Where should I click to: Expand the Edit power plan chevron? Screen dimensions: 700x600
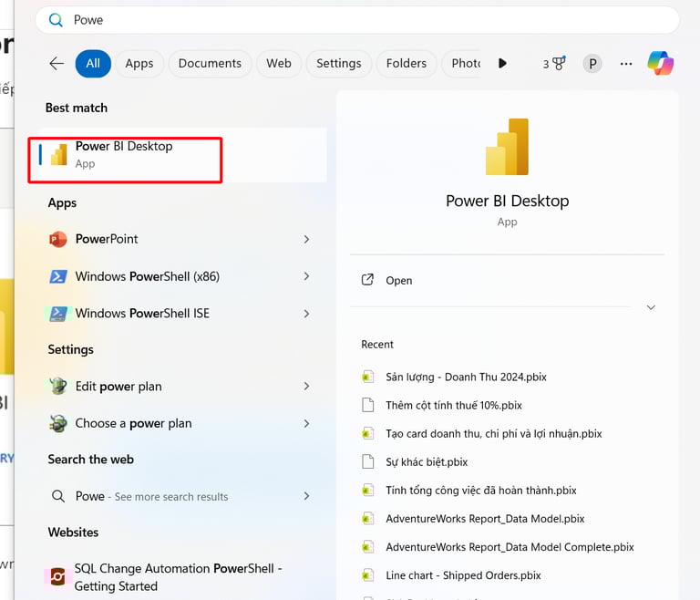coord(306,386)
